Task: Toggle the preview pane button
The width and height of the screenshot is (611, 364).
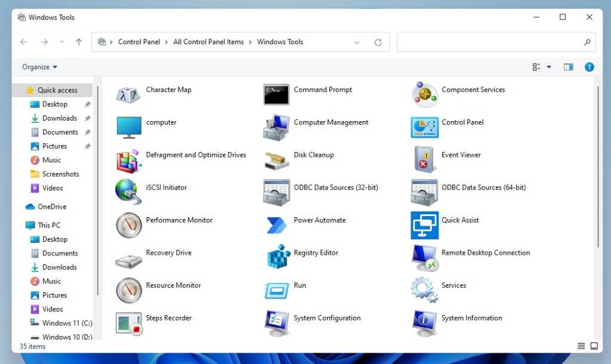Action: tap(568, 67)
